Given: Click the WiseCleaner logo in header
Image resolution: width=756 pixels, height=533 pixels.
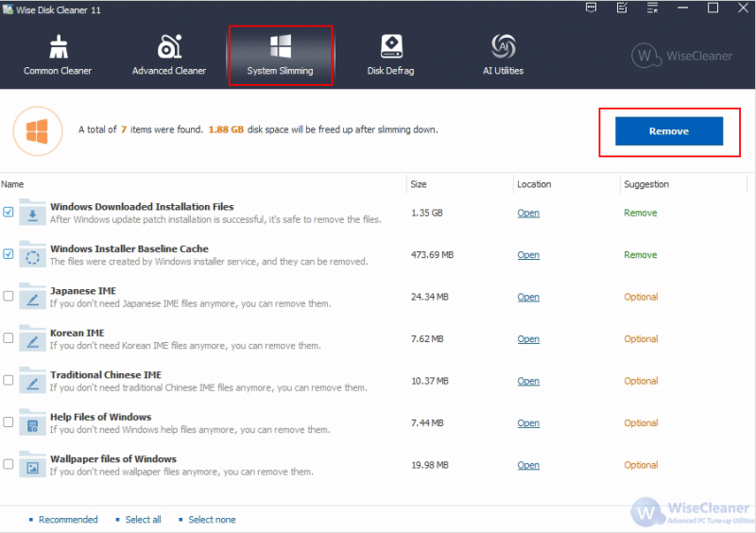Looking at the screenshot, I should coord(681,56).
